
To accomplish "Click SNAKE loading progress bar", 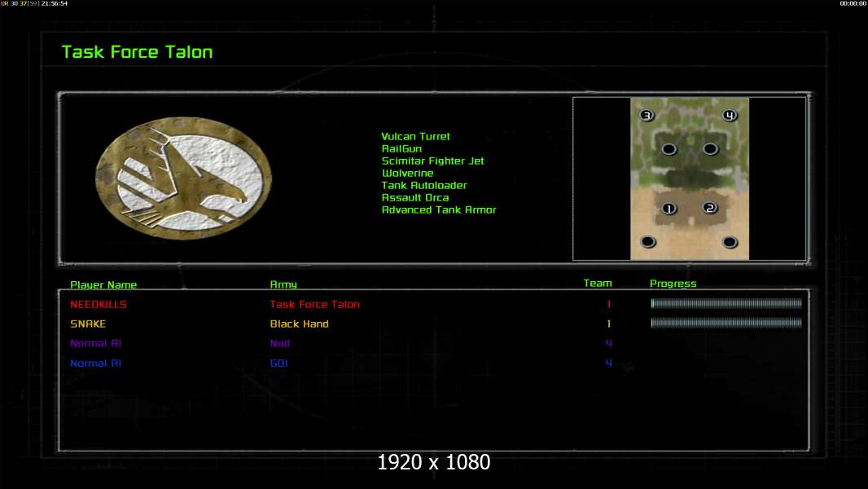I will (726, 323).
